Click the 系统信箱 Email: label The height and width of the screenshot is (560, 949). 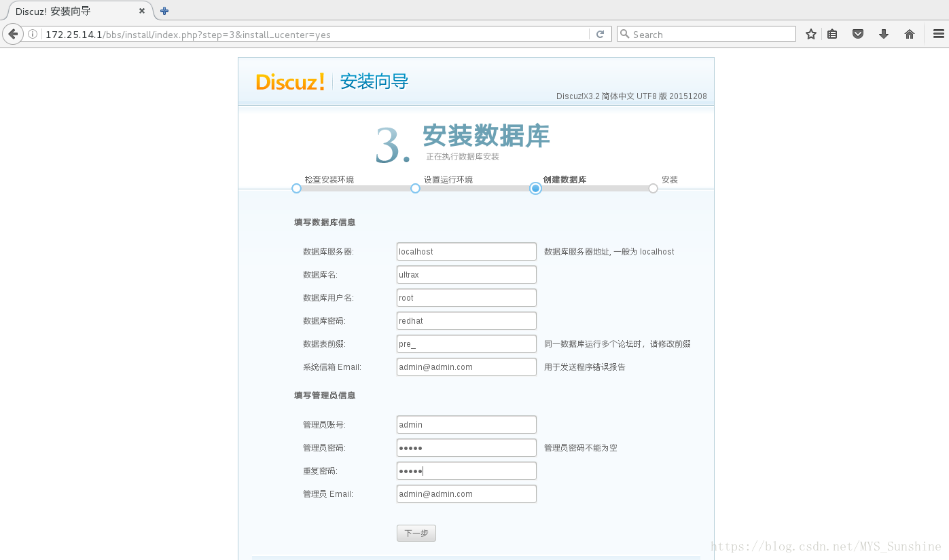332,367
